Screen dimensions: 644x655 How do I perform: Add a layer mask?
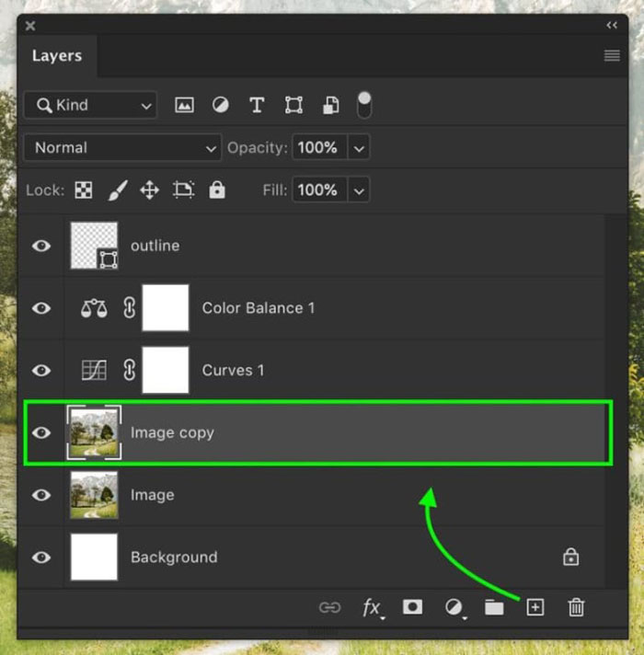coord(412,607)
